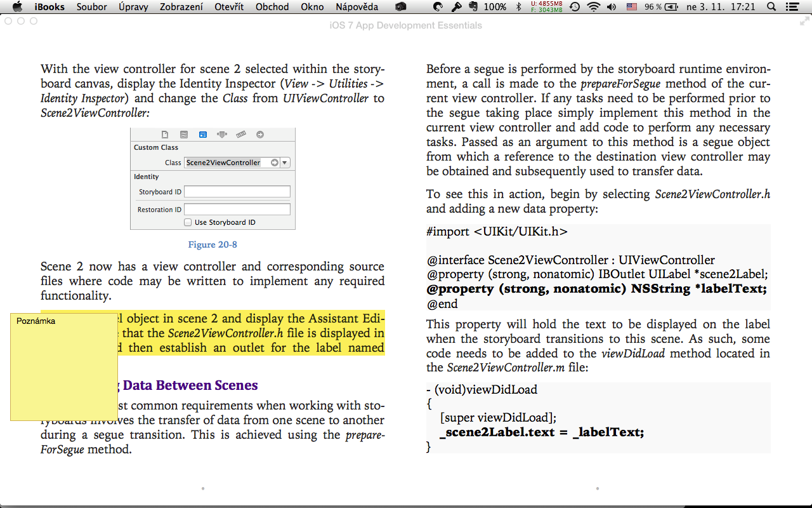Open the Obchod menu

point(272,7)
